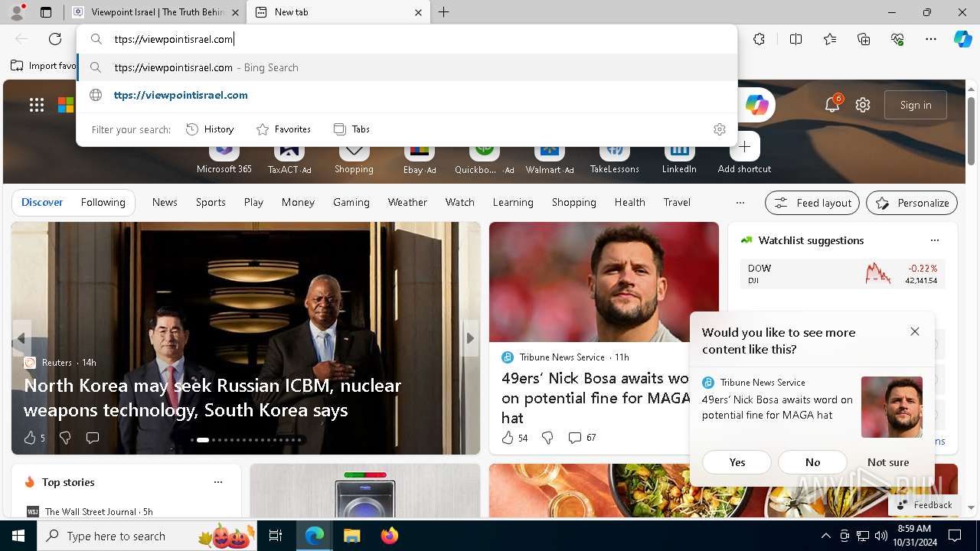Go to previous carousel story arrow
980x551 pixels.
21,338
